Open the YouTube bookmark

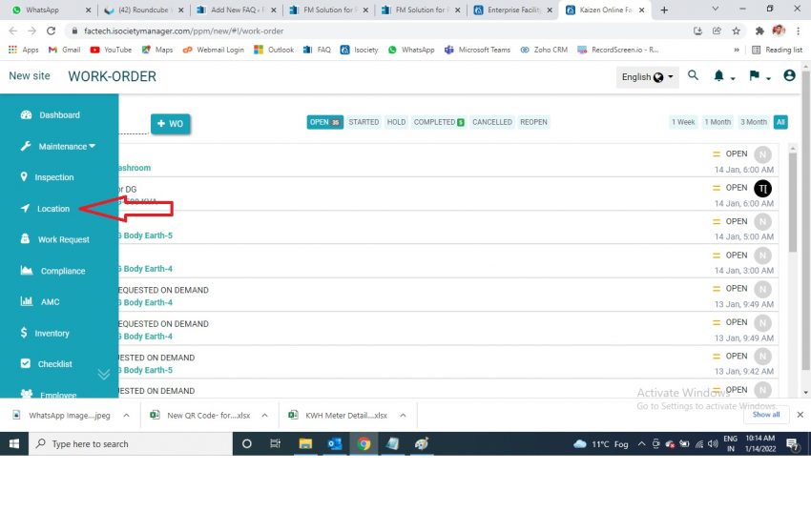click(x=111, y=50)
